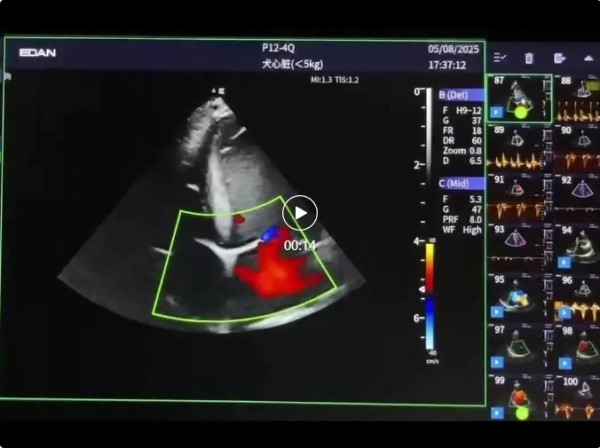Viewport: 600px width, 448px height.
Task: Click video clip icon on thumbnail 98
Action: pos(564,363)
